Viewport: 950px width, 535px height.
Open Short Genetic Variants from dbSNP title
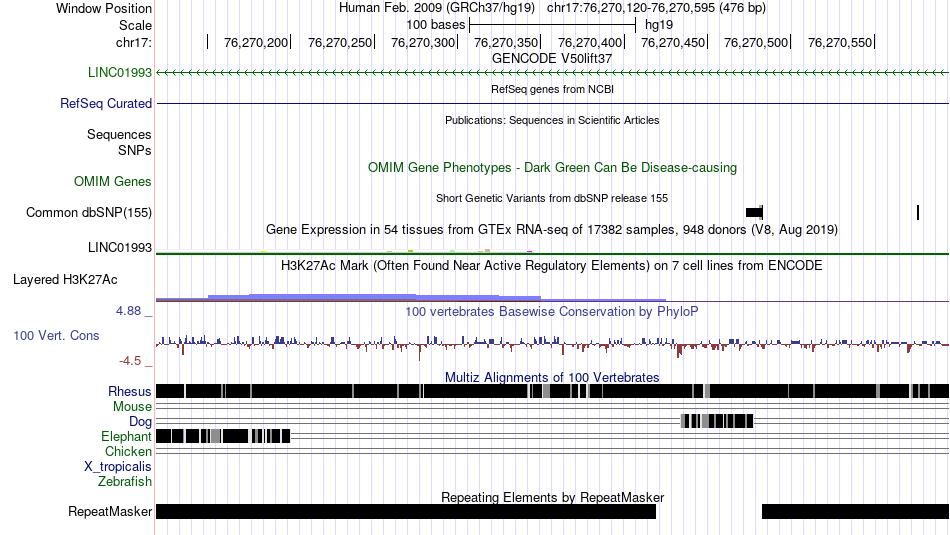552,198
